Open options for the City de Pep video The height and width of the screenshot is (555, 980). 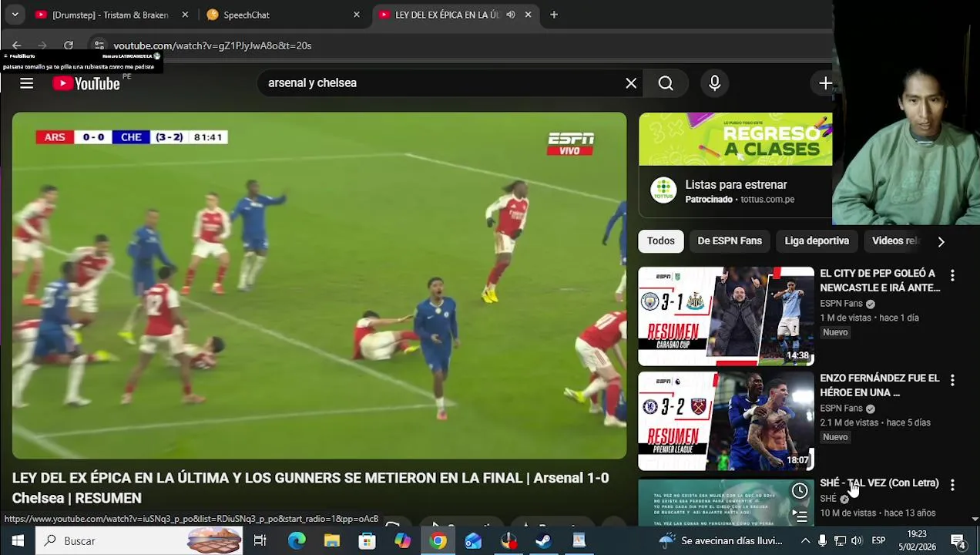[x=952, y=275]
